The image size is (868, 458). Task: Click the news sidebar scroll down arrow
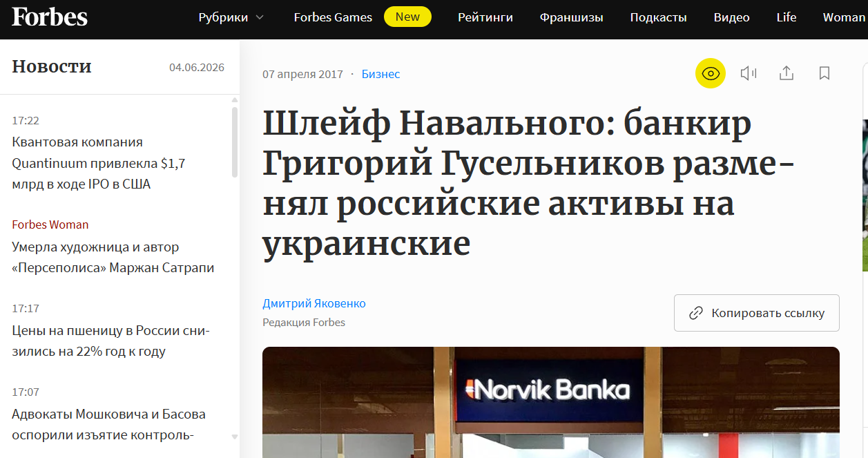pyautogui.click(x=235, y=437)
